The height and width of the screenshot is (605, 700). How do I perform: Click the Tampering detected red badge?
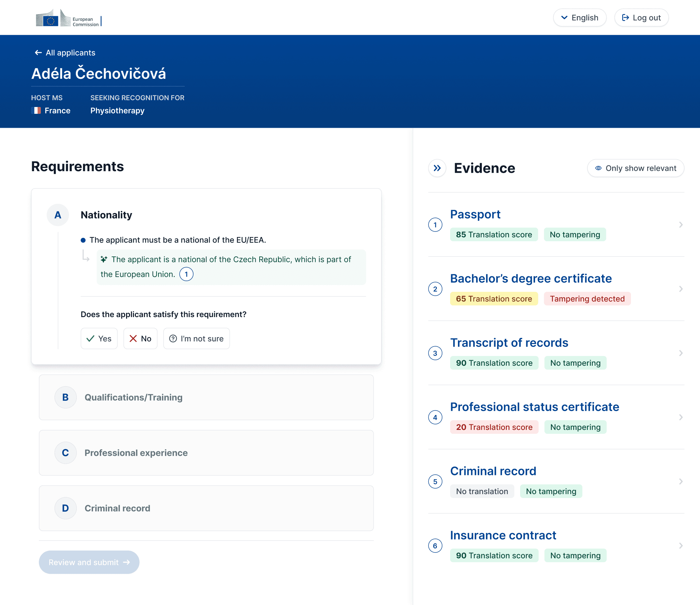coord(587,299)
